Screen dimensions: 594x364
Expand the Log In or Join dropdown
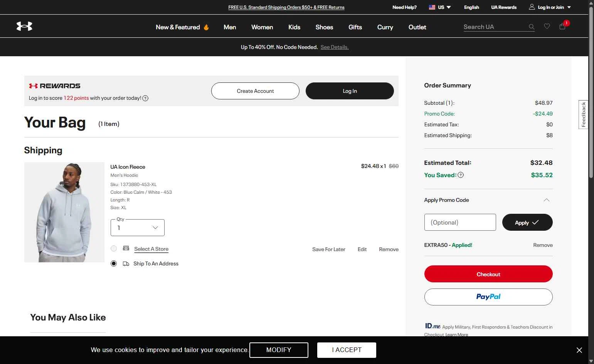(569, 7)
